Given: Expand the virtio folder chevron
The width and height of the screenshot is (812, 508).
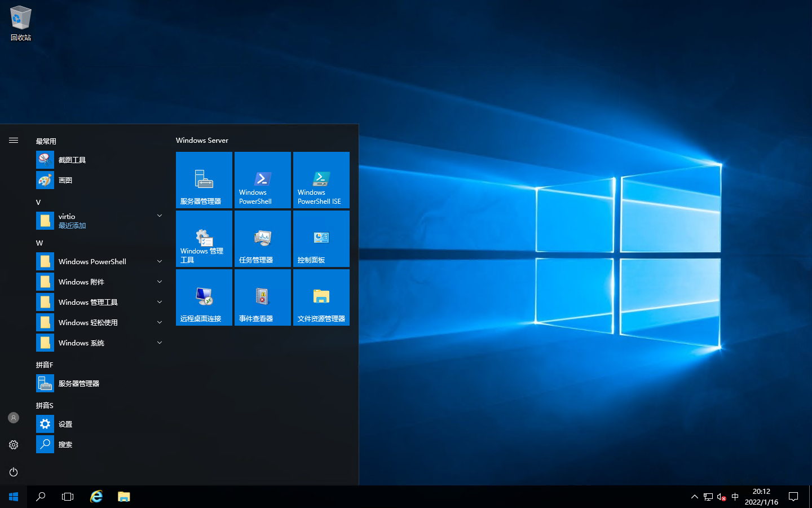Looking at the screenshot, I should (160, 216).
